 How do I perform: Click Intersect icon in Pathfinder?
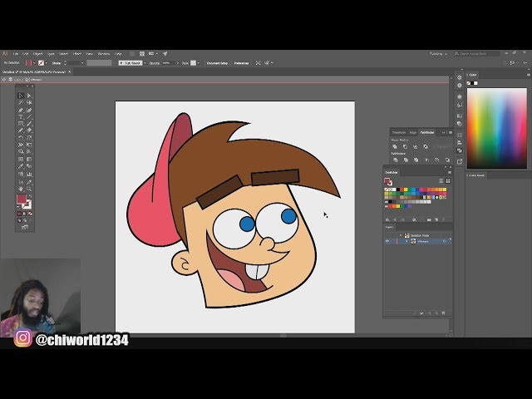coord(416,146)
